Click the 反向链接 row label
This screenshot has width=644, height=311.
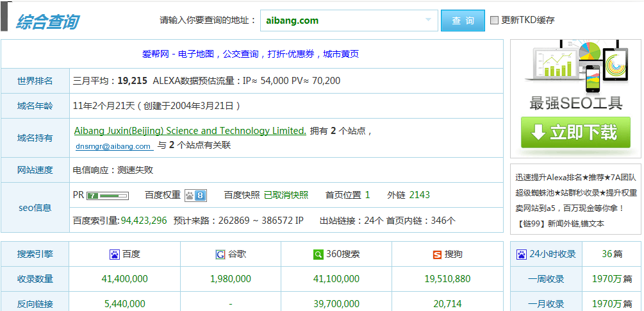tap(35, 304)
